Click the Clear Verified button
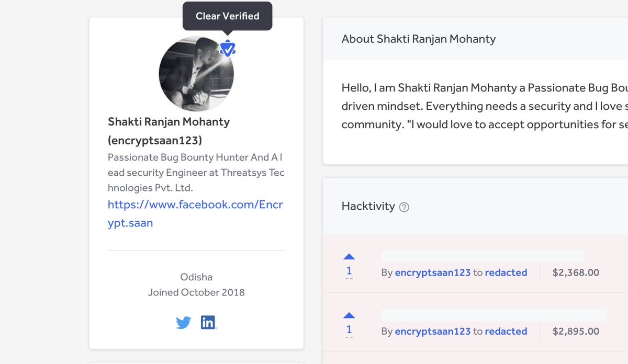Image resolution: width=628 pixels, height=364 pixels. click(227, 16)
